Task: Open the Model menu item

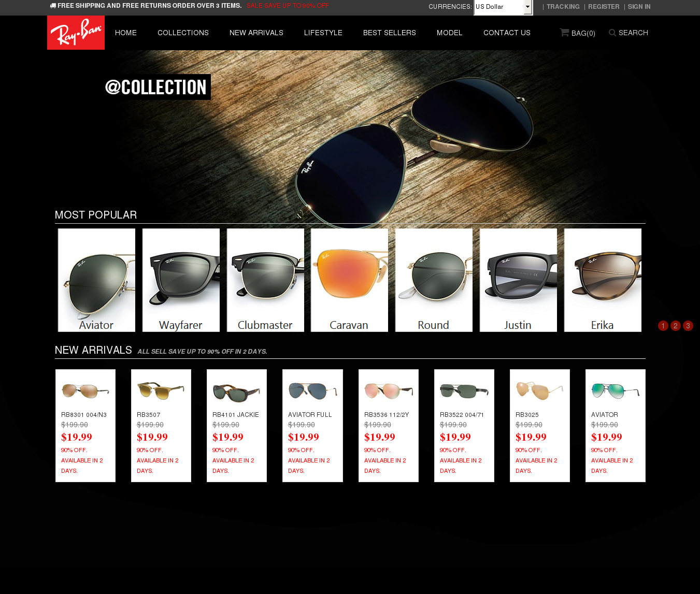Action: pos(449,33)
